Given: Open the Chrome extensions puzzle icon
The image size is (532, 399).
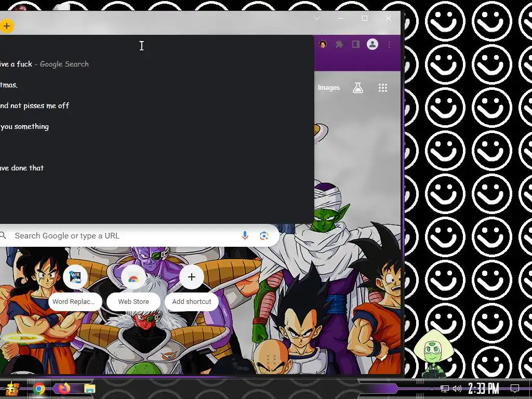Looking at the screenshot, I should tap(339, 45).
